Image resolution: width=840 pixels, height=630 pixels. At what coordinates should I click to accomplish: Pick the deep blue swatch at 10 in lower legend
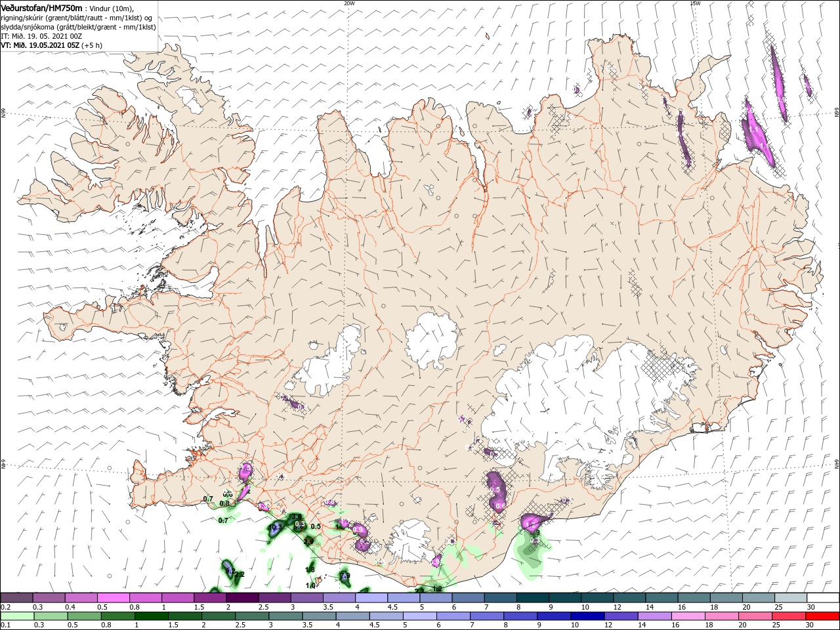pyautogui.click(x=587, y=616)
